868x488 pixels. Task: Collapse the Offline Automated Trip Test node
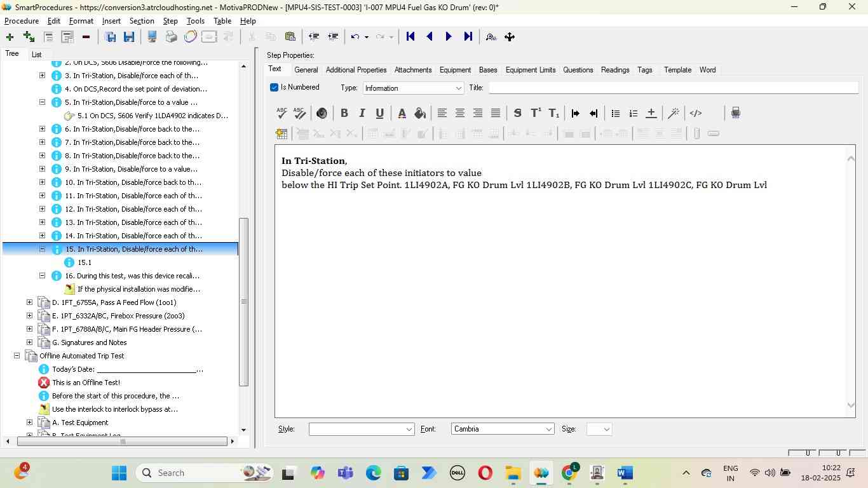point(17,356)
